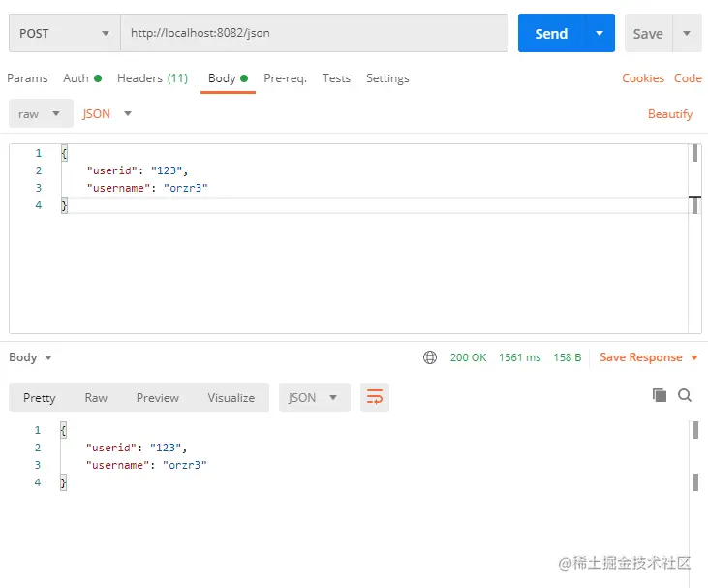The width and height of the screenshot is (708, 588).
Task: Open the raw body type dropdown
Action: click(41, 114)
